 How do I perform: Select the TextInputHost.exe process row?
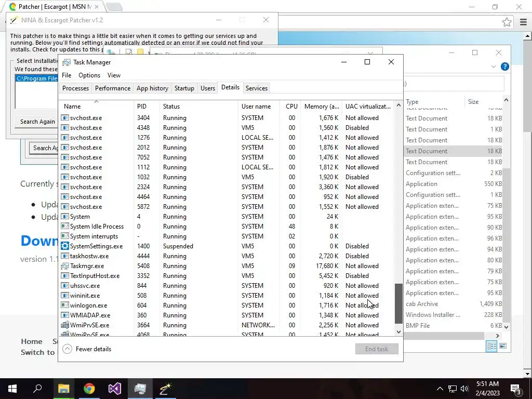pyautogui.click(x=227, y=276)
